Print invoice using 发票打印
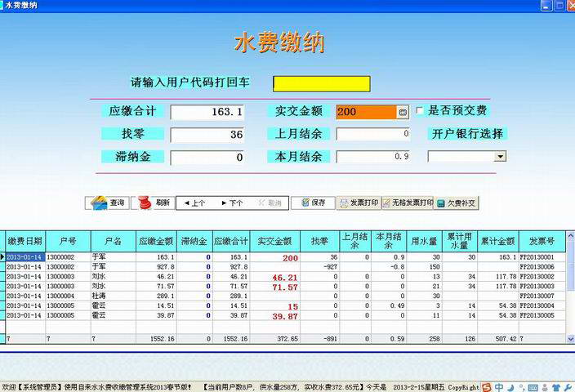This screenshot has width=575, height=392. point(359,203)
